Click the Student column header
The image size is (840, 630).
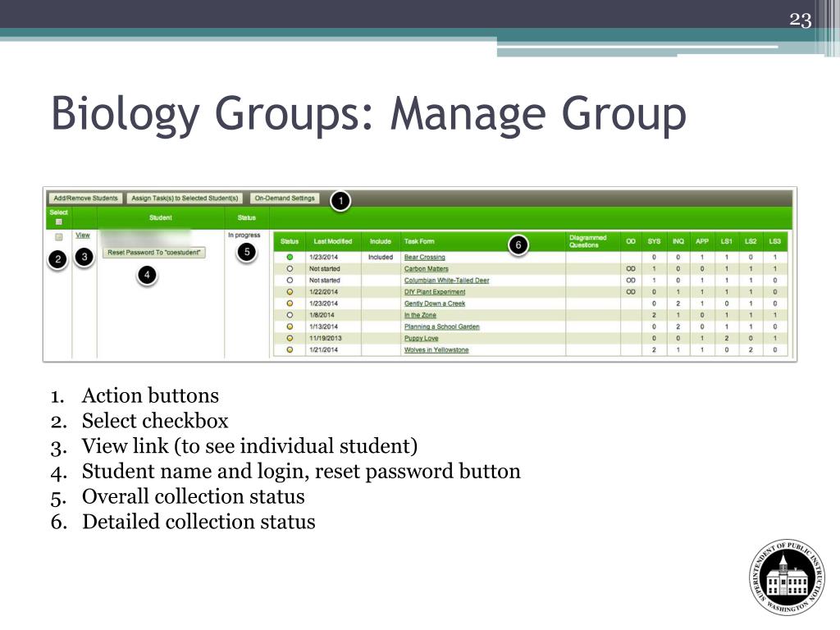point(161,218)
